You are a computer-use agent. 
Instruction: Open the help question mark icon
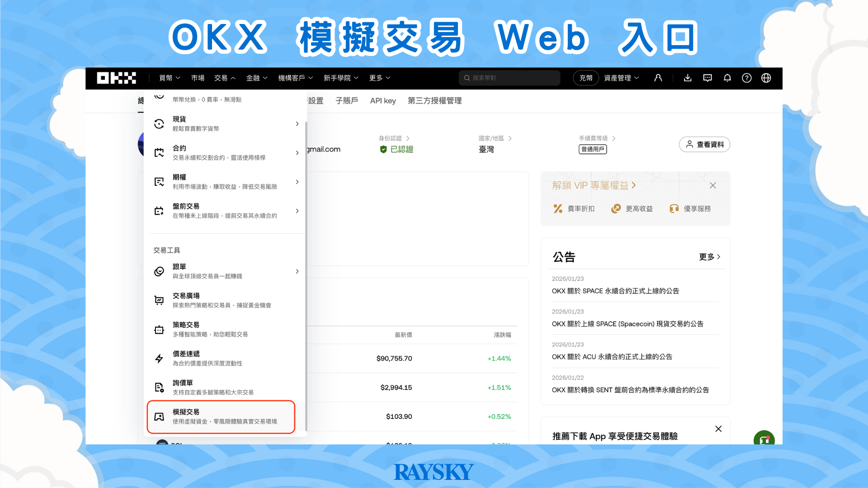click(746, 78)
